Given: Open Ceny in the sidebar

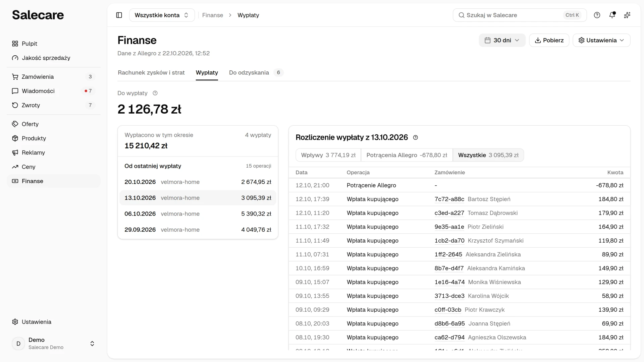Looking at the screenshot, I should coord(54,167).
